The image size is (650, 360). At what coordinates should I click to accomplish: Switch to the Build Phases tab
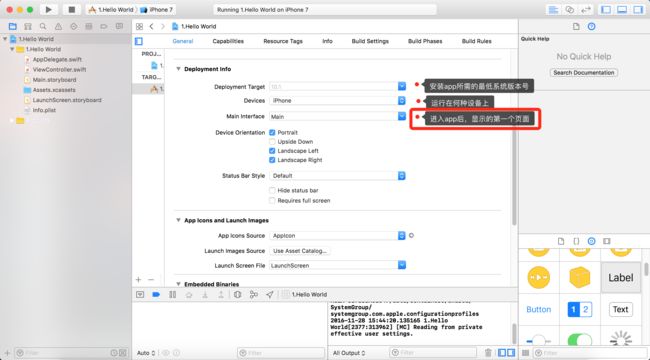coord(425,41)
